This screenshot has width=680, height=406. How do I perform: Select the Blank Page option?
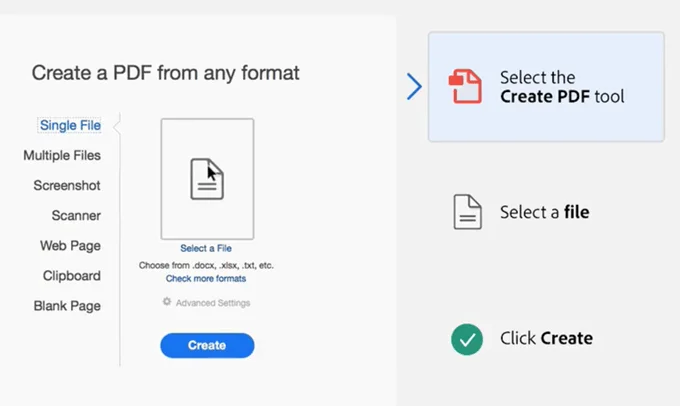click(x=67, y=306)
